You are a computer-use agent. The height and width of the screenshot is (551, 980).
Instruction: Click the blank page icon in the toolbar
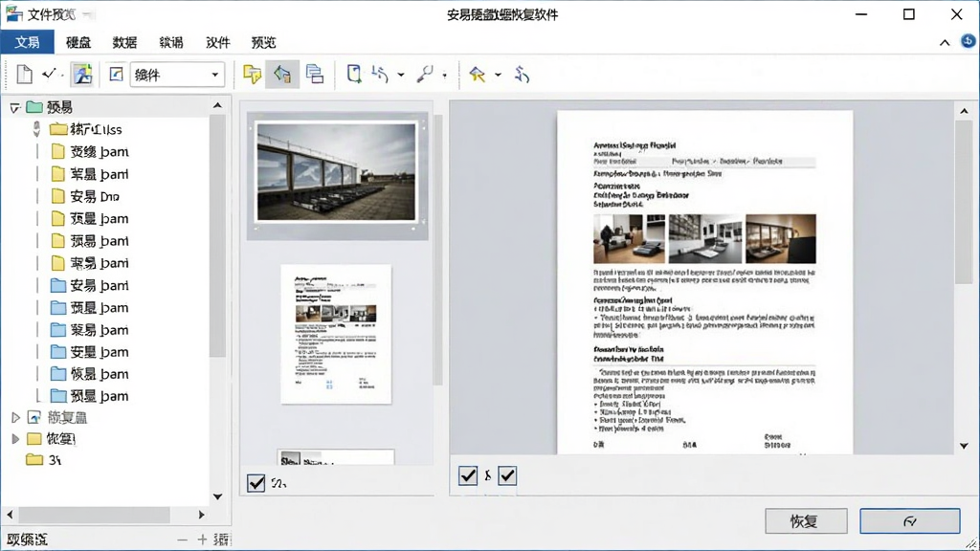[24, 75]
